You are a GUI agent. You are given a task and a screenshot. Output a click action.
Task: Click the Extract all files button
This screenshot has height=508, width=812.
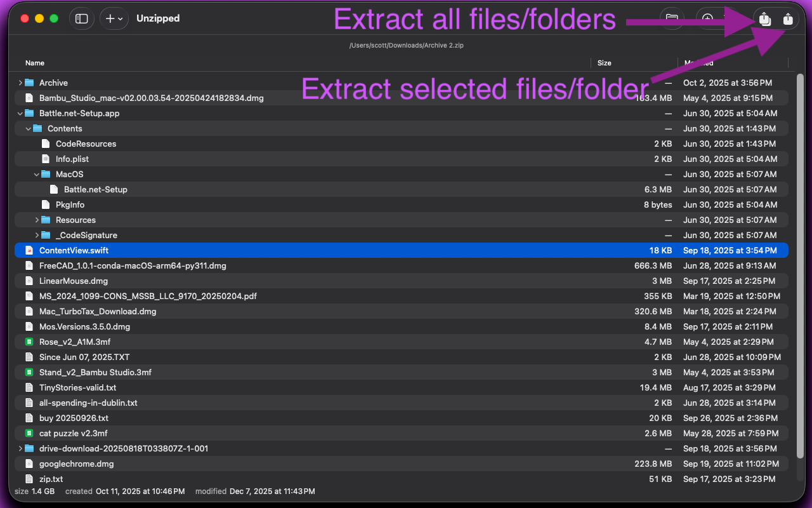pos(764,19)
